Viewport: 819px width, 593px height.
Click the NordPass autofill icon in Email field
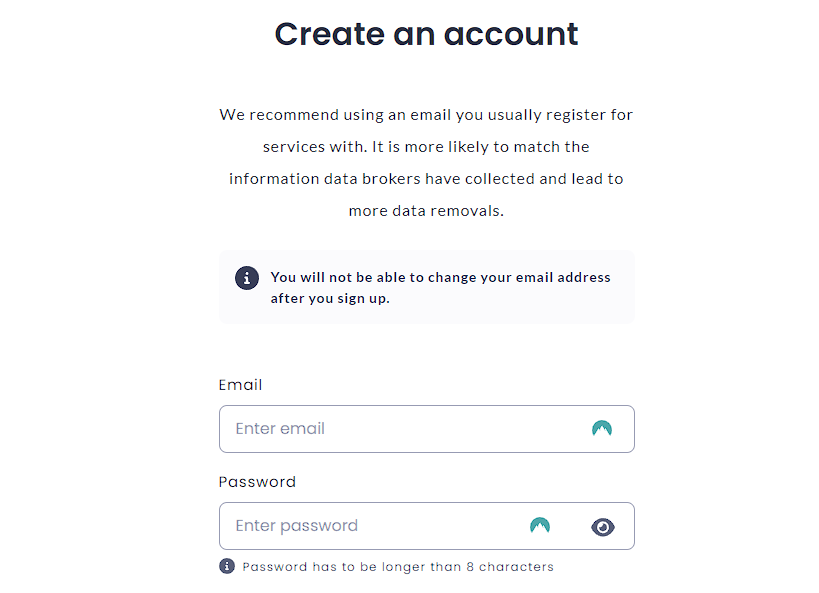(x=602, y=428)
